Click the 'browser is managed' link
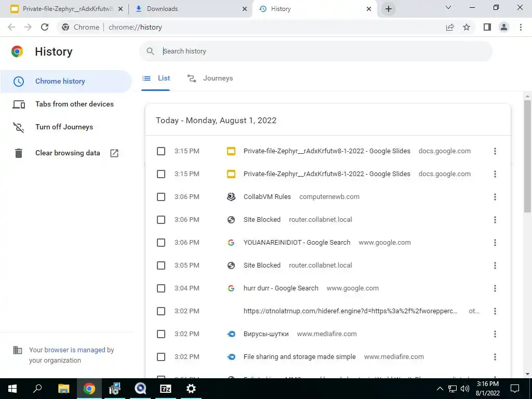 coord(75,350)
